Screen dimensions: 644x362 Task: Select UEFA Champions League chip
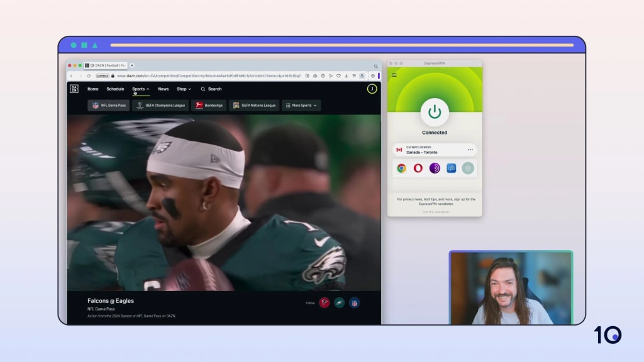(x=160, y=106)
